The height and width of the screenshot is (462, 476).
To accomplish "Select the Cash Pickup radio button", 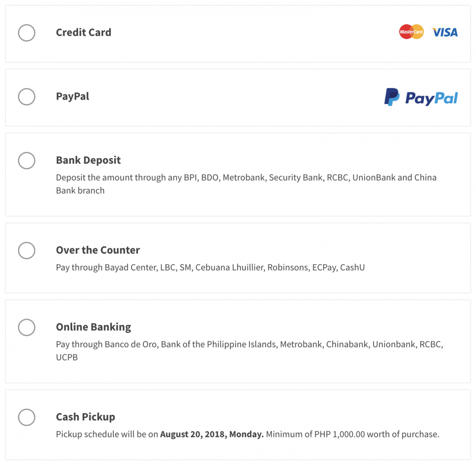I will click(x=26, y=417).
